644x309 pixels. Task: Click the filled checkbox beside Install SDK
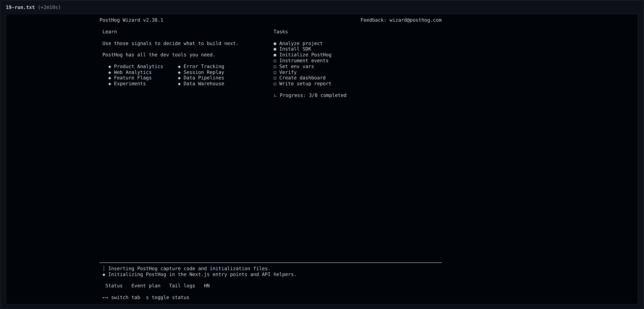[275, 49]
